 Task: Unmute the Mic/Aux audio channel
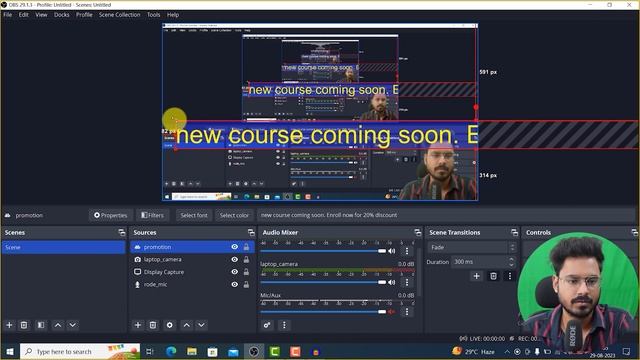392,312
